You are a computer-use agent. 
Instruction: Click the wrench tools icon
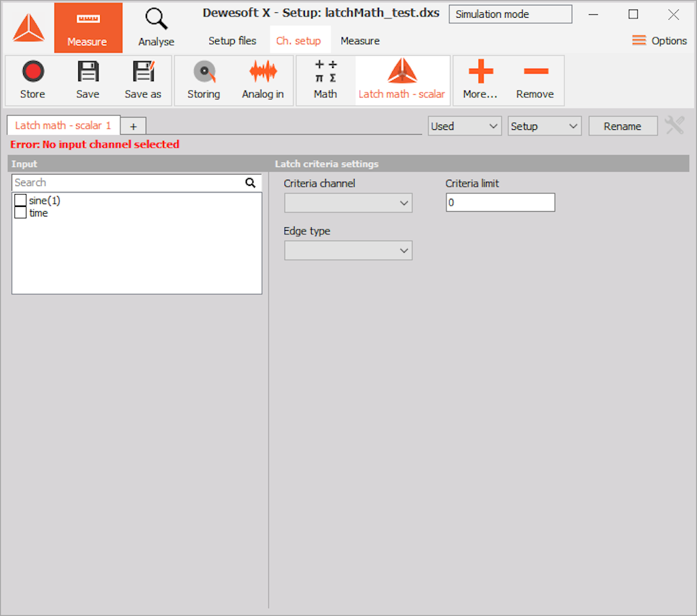pos(675,126)
